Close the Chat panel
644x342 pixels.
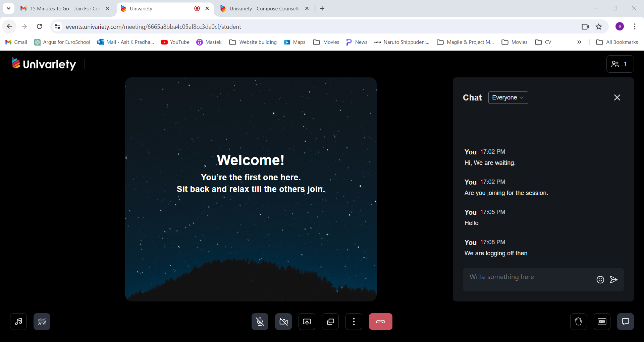617,97
